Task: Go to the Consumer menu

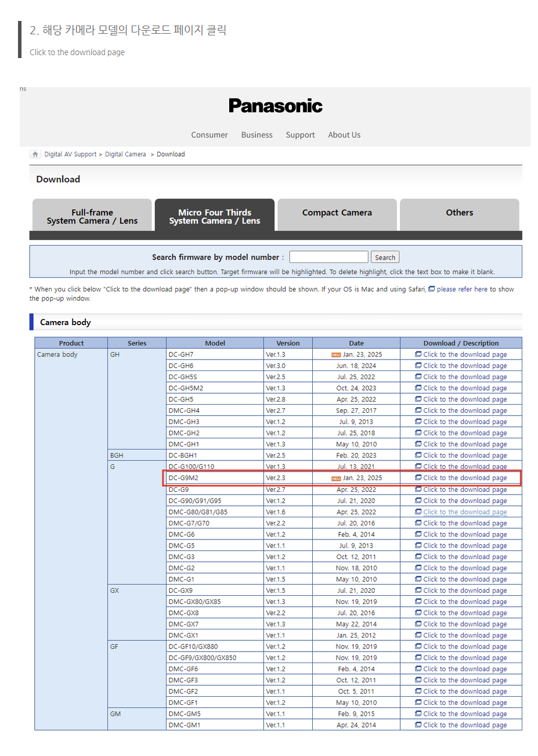Action: [210, 135]
